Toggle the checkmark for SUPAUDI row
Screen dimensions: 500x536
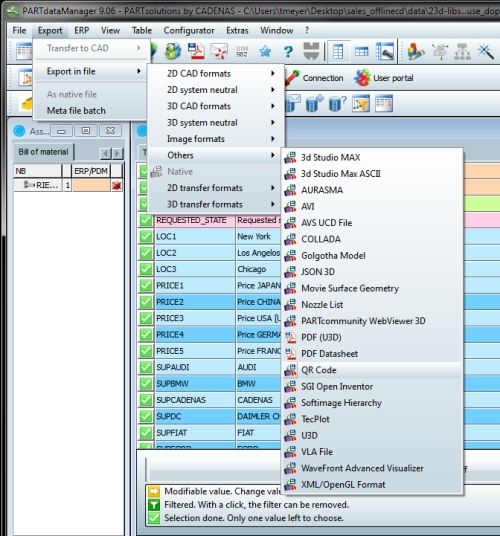coord(146,367)
